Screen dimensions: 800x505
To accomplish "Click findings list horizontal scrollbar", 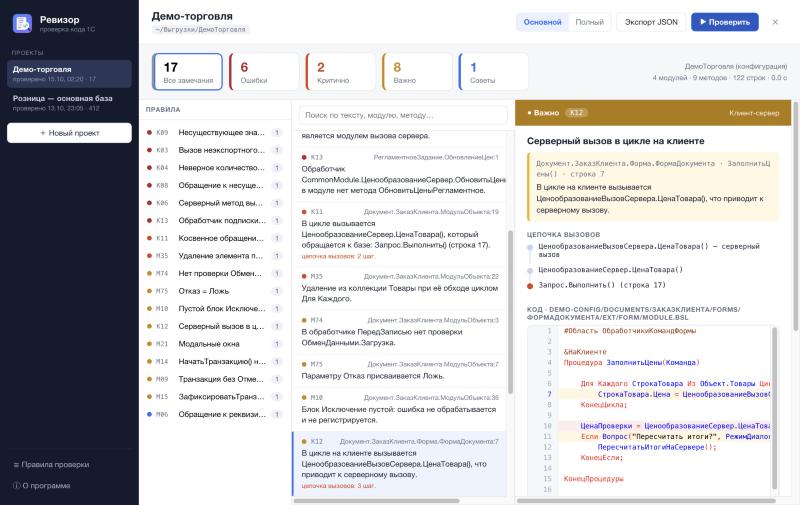I will [377, 500].
